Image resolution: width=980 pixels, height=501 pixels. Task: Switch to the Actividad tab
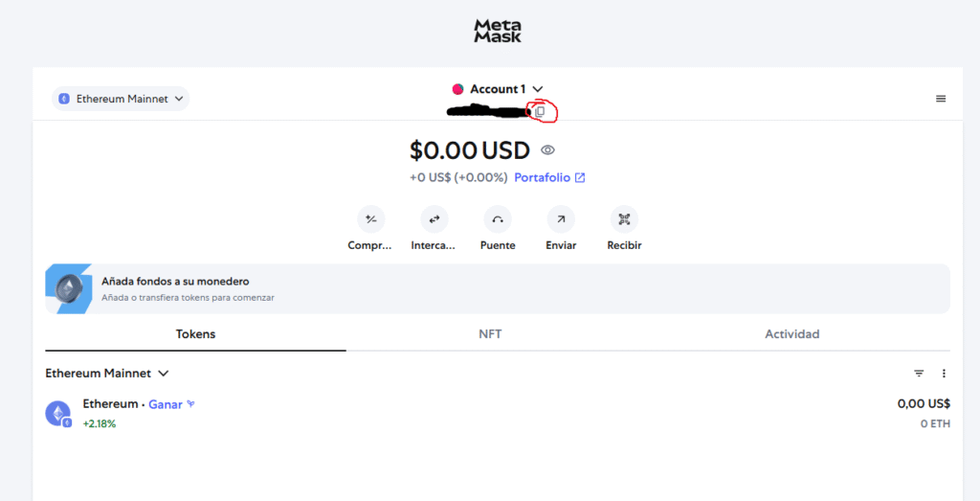pos(791,334)
